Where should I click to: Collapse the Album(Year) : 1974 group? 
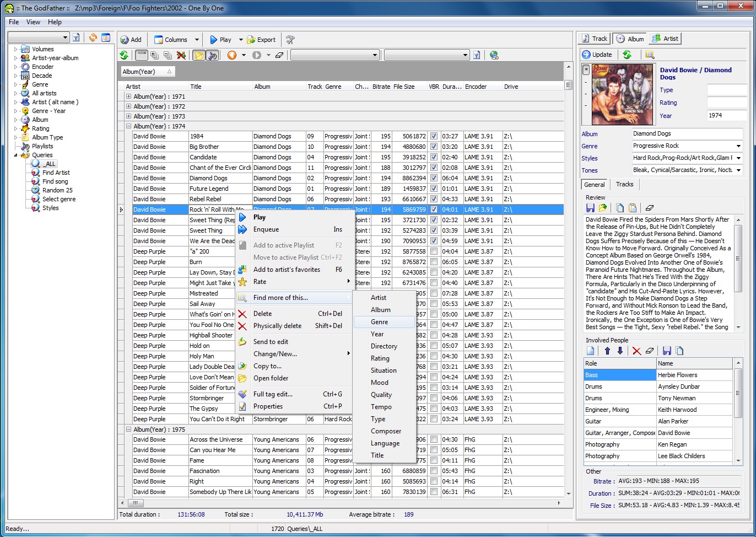pos(128,126)
